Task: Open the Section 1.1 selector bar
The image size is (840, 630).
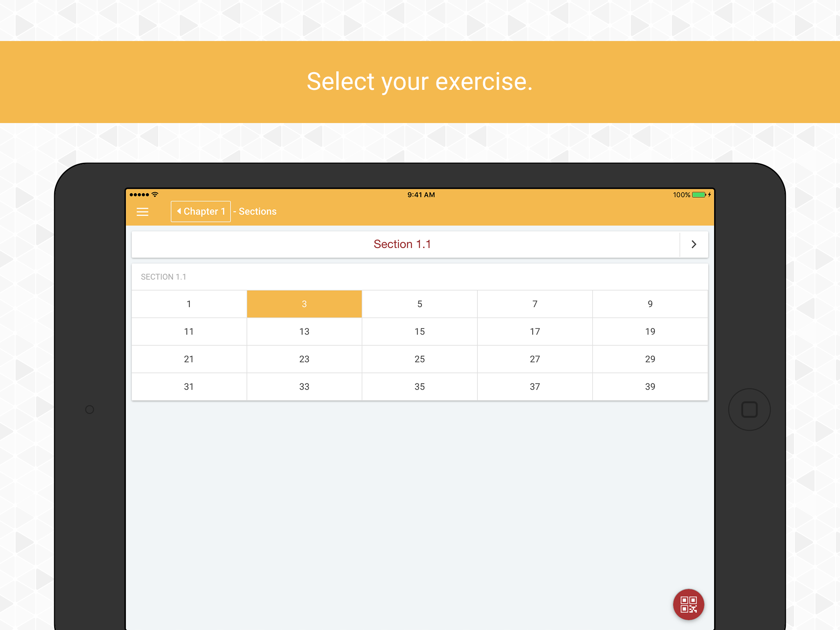Action: point(402,244)
